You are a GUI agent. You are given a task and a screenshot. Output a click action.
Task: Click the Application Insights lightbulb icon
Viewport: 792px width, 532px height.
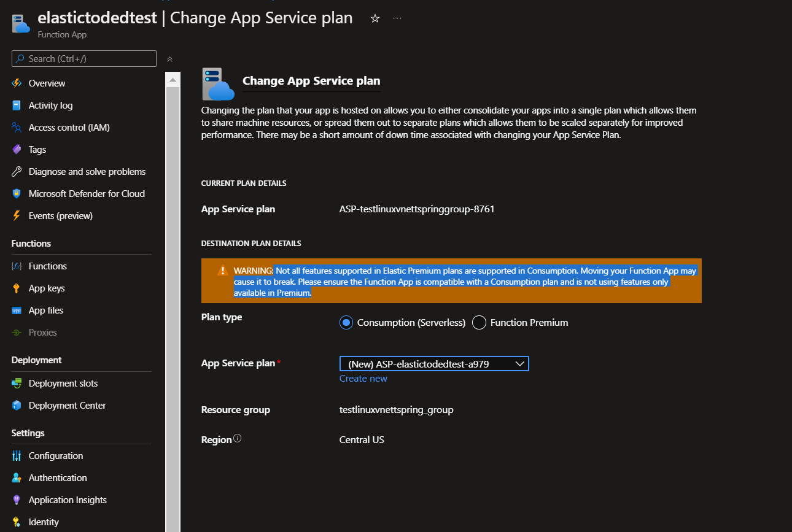17,500
